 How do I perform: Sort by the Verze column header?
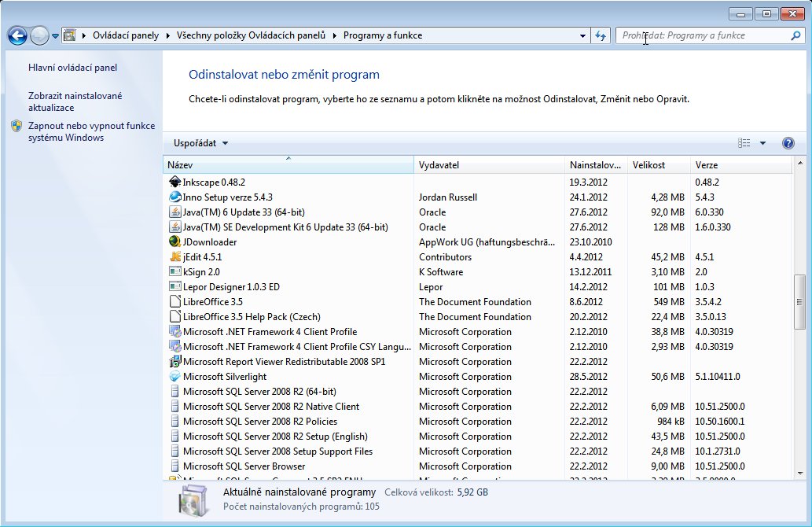tap(741, 164)
